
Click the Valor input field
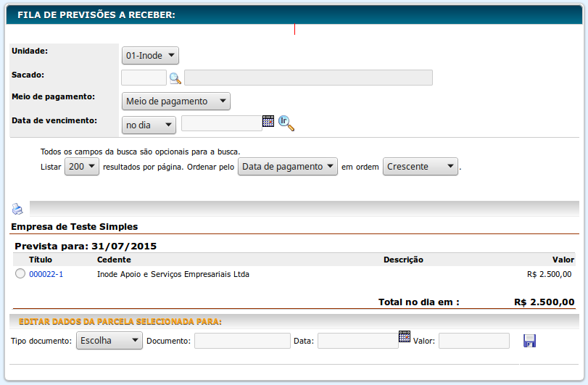click(x=473, y=341)
